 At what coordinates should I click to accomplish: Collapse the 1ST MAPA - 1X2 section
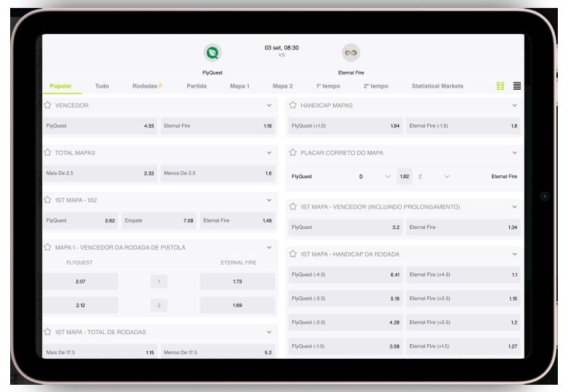click(269, 200)
